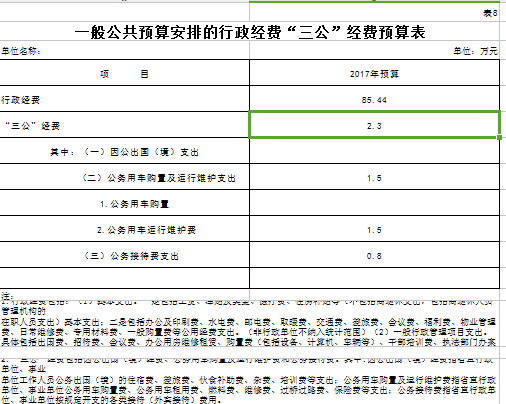
Task: Select the value cell '85.44'
Action: [374, 99]
